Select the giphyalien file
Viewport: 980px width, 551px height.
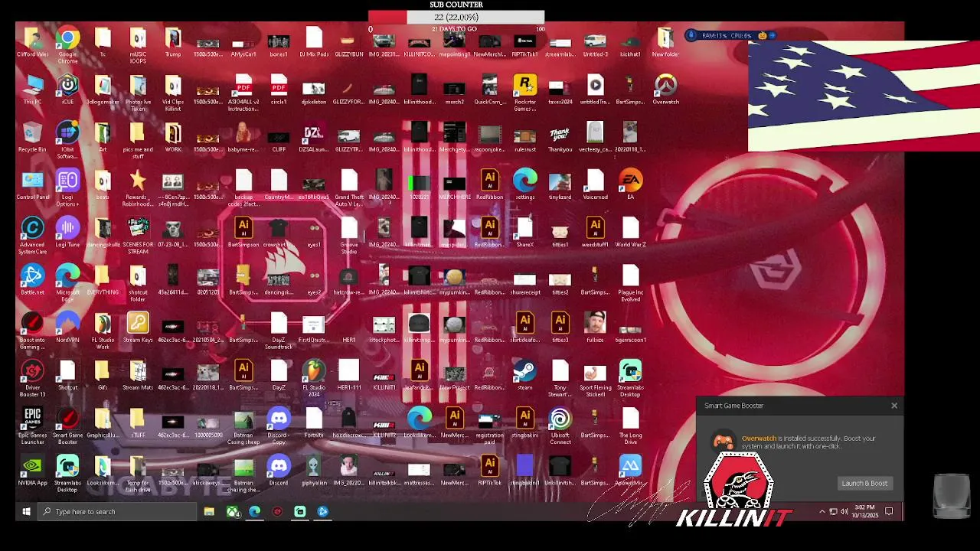pyautogui.click(x=314, y=470)
